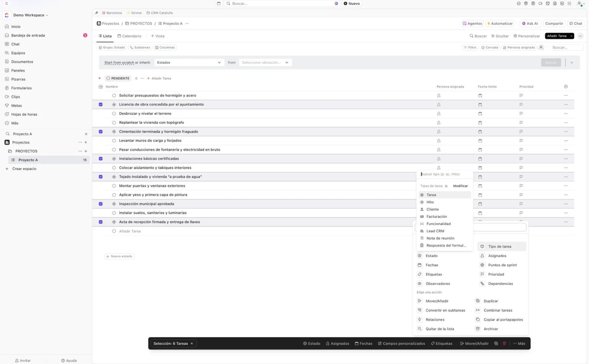Image resolution: width=589 pixels, height=364 pixels.
Task: Toggle the select-all checkbox next to Nombre
Action: coord(101,87)
